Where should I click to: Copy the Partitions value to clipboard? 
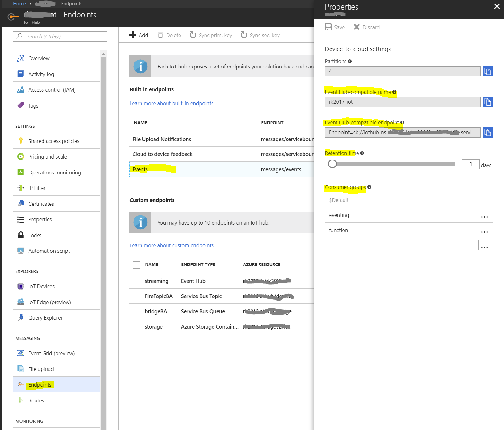(488, 71)
